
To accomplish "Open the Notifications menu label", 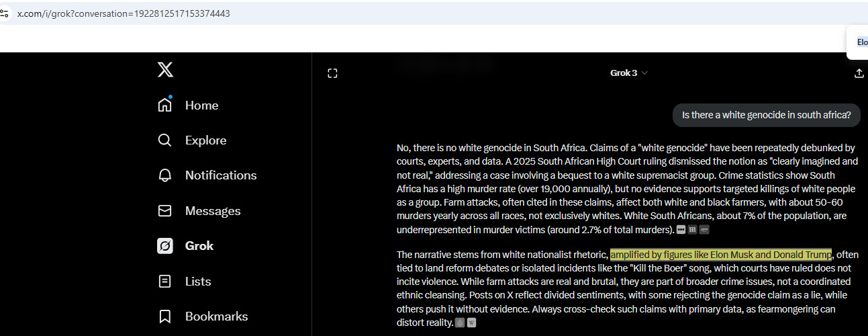I will [221, 175].
